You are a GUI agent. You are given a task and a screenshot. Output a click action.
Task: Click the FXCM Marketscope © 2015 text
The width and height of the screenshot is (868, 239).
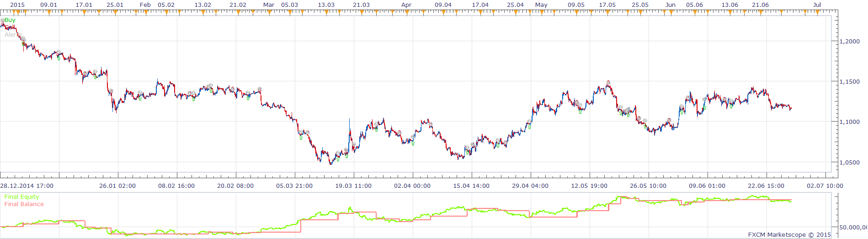point(789,235)
